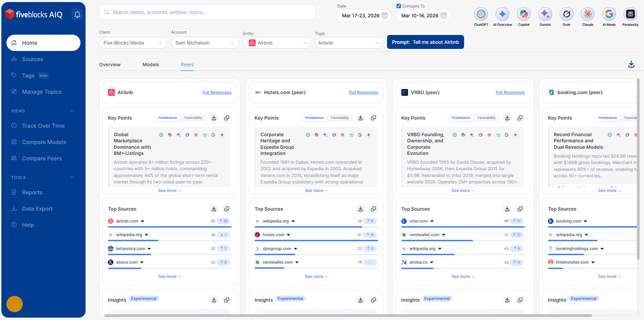Open Full Responses for Airbnb

217,92
